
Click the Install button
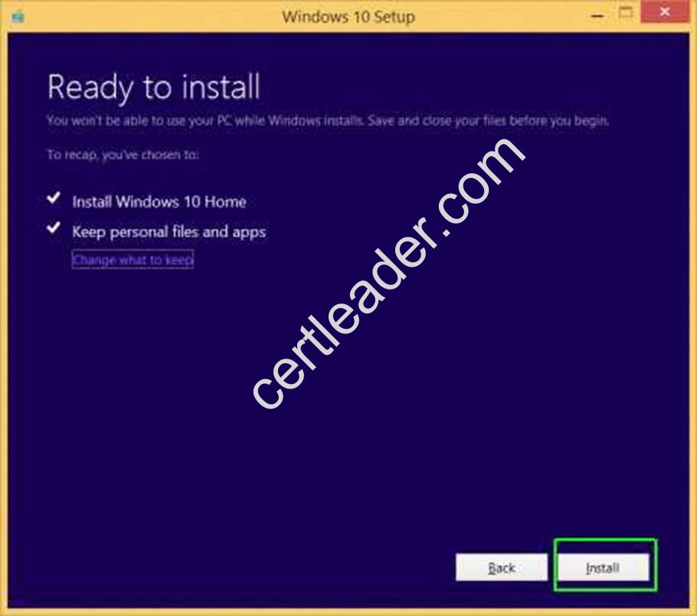pyautogui.click(x=604, y=567)
